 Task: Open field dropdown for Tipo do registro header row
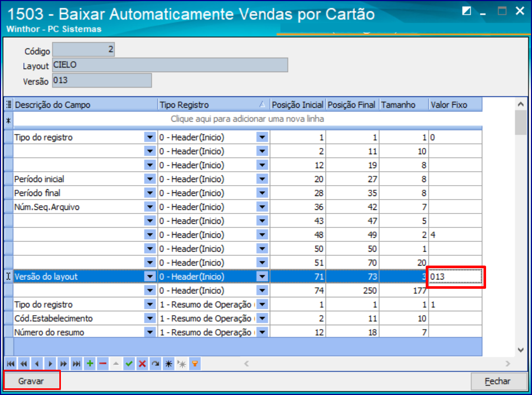(x=150, y=137)
